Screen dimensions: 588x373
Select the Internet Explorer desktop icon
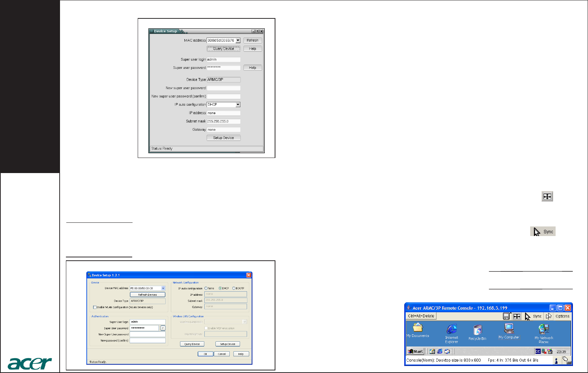pyautogui.click(x=452, y=334)
